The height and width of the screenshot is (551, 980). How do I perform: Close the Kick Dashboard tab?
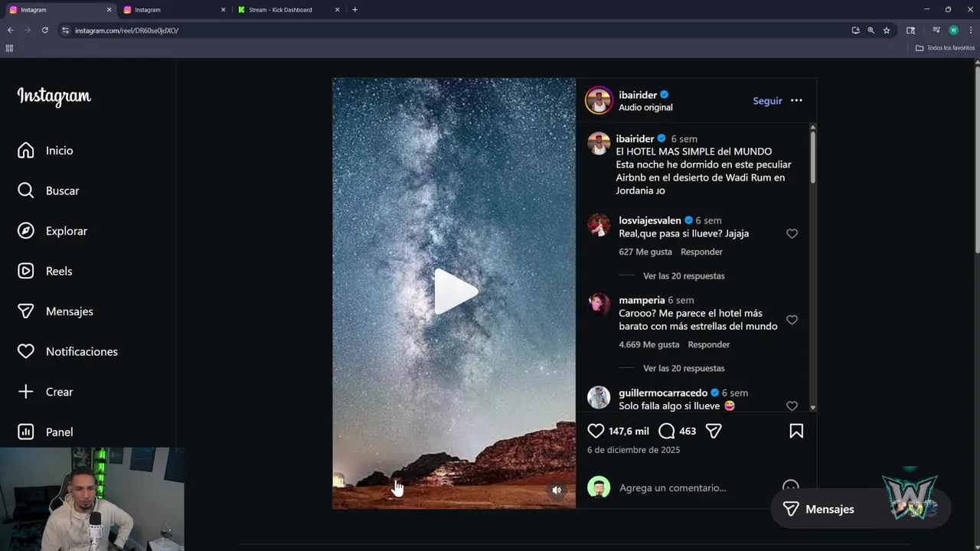[337, 10]
